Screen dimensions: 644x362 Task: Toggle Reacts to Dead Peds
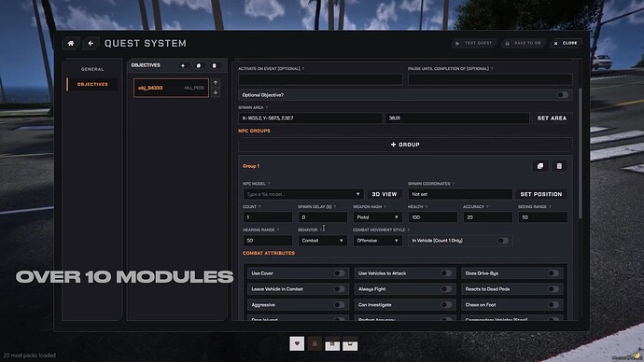[x=553, y=289]
